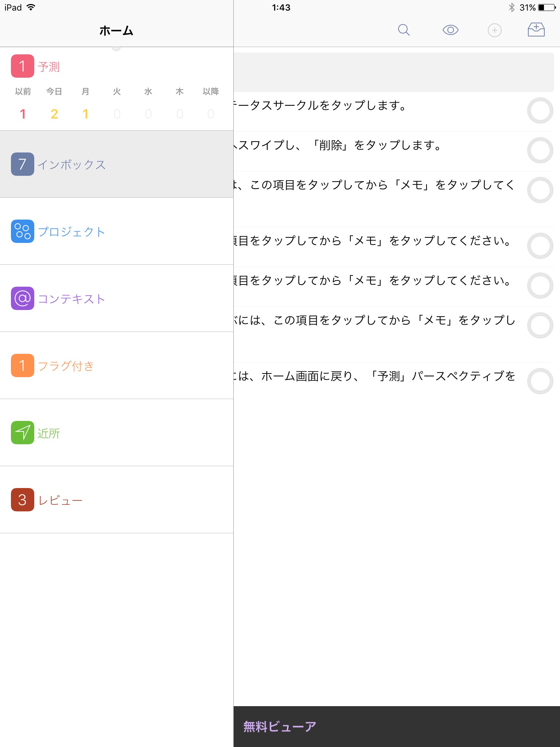The height and width of the screenshot is (747, 560).
Task: Open the red 予測 forecast icon
Action: [23, 66]
